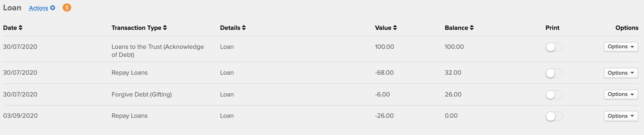Sort by Details arrow icon
Image resolution: width=644 pixels, height=135 pixels.
244,28
